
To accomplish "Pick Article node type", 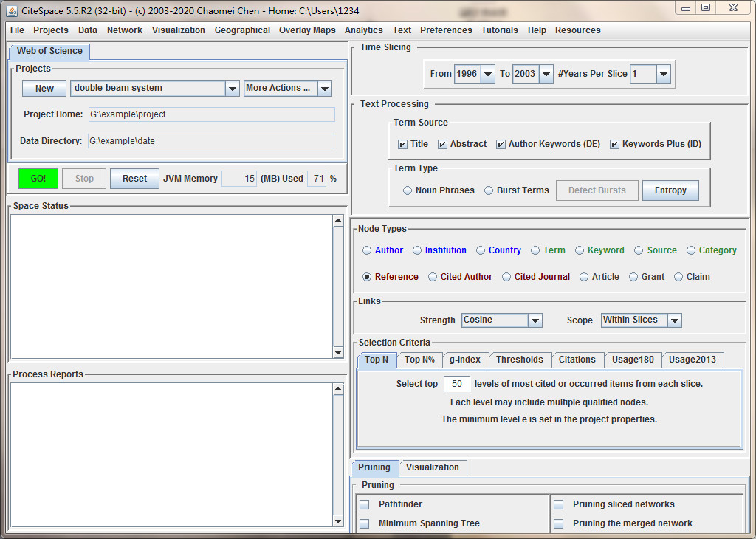I will [584, 277].
